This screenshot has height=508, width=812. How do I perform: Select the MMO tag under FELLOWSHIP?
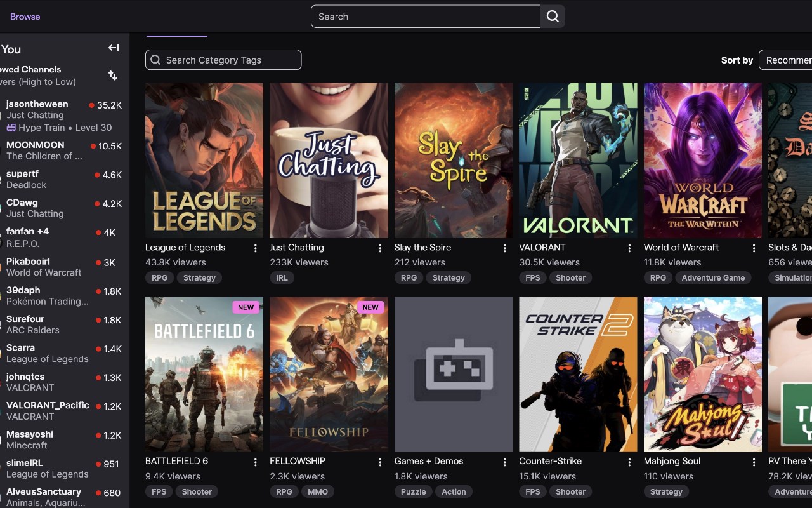pos(318,491)
